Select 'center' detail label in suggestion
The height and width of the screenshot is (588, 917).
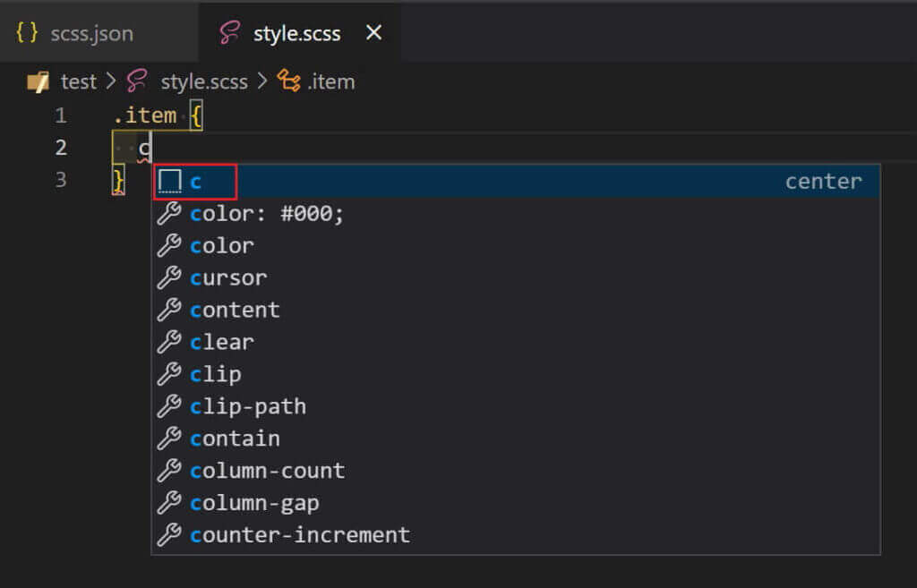click(x=824, y=181)
